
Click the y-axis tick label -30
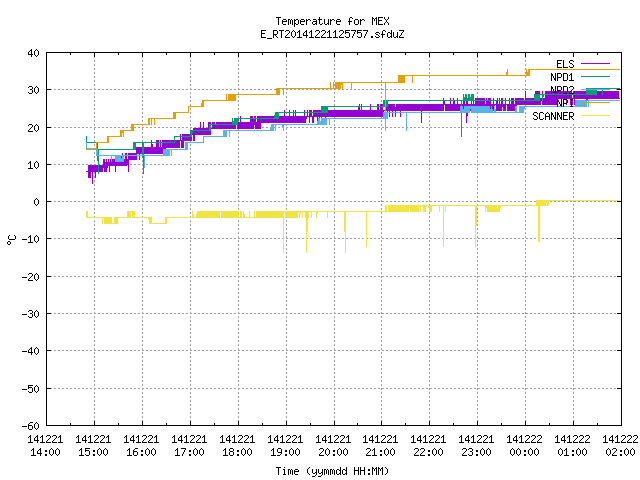coord(31,314)
